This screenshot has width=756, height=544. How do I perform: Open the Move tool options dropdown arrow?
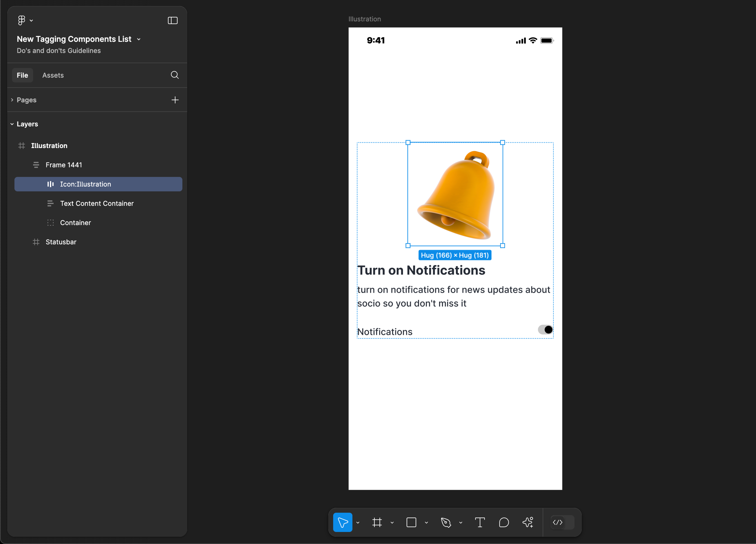(358, 523)
